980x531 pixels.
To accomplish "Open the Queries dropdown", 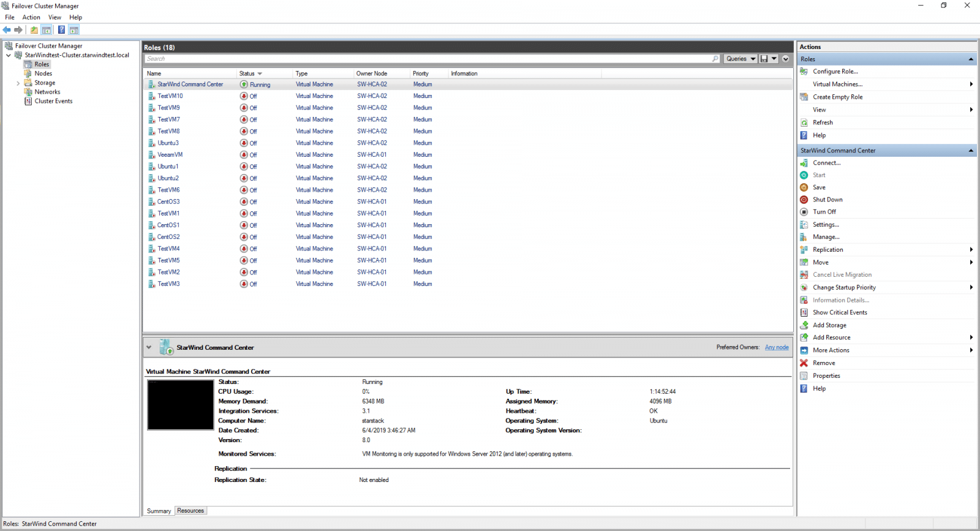I will pyautogui.click(x=741, y=59).
